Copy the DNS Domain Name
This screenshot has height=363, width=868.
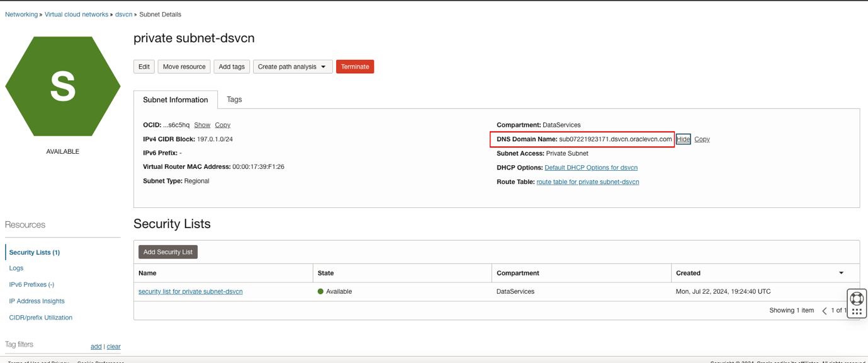coord(702,139)
